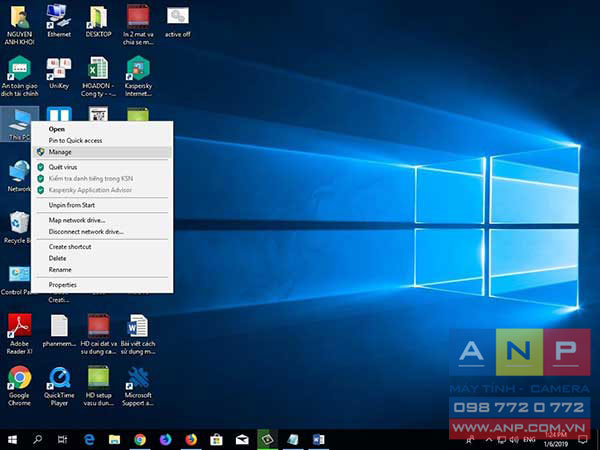Launch Microsoft Edge from the taskbar
The height and width of the screenshot is (450, 600).
click(x=89, y=439)
